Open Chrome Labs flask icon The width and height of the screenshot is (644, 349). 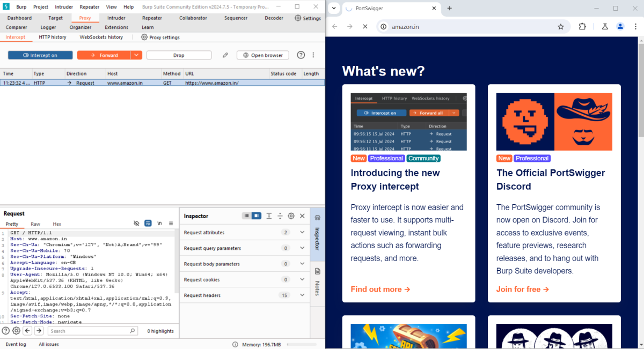[605, 27]
